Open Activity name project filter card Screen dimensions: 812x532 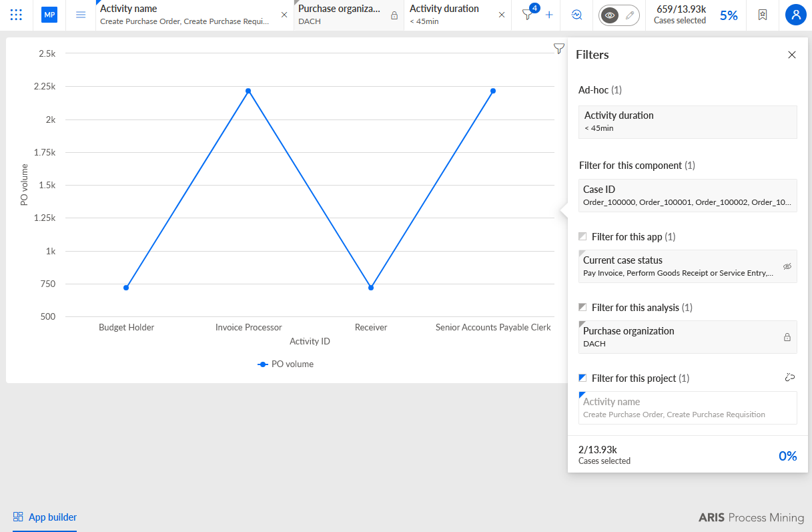click(688, 408)
